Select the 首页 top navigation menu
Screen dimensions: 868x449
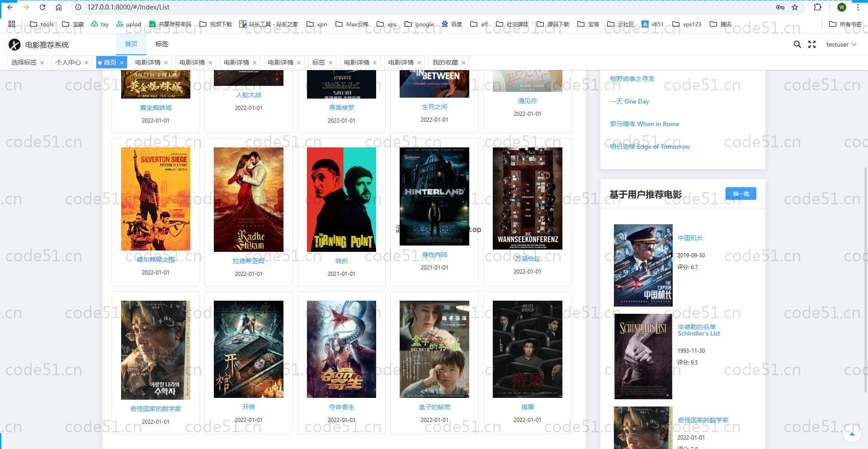[x=131, y=44]
